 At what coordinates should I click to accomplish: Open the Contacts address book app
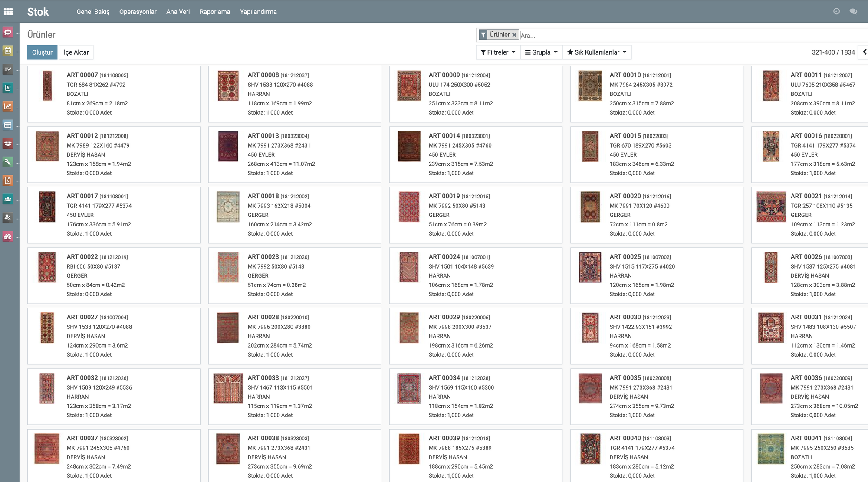click(x=8, y=88)
